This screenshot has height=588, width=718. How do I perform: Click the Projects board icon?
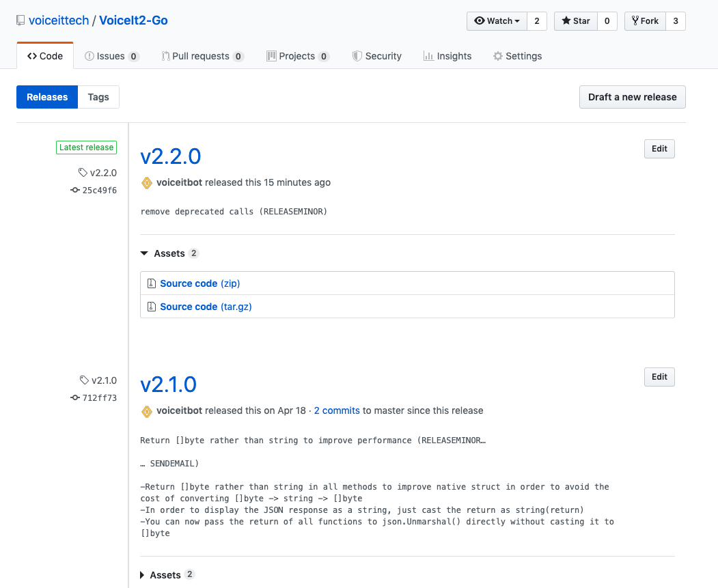(271, 56)
